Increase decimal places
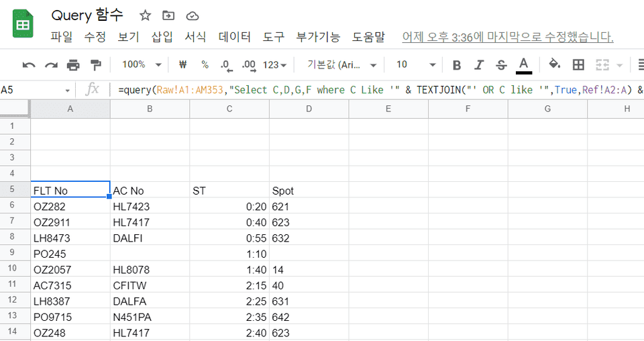This screenshot has width=644, height=341. [x=249, y=65]
